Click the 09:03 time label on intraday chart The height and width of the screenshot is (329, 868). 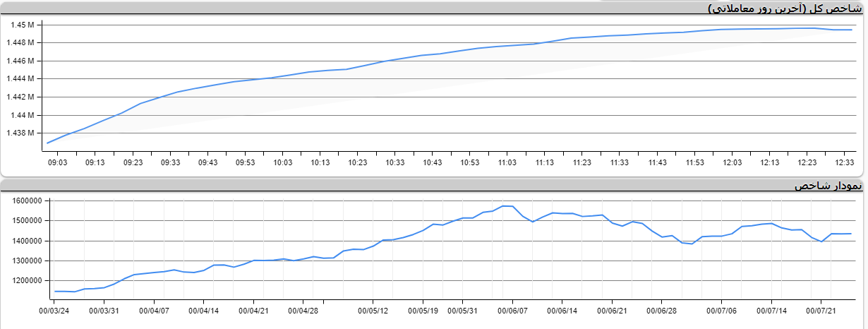coord(57,162)
